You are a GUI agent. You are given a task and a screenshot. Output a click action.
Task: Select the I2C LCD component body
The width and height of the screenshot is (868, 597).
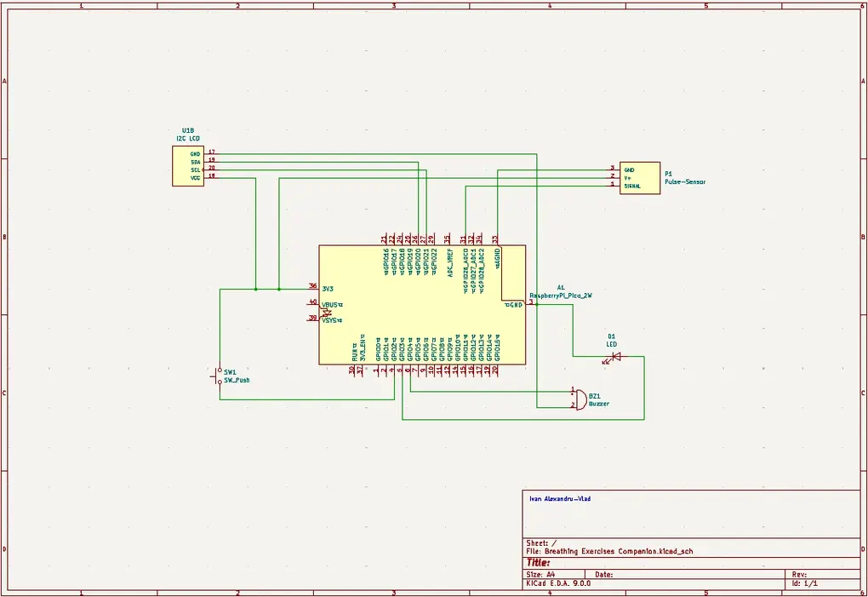point(188,166)
